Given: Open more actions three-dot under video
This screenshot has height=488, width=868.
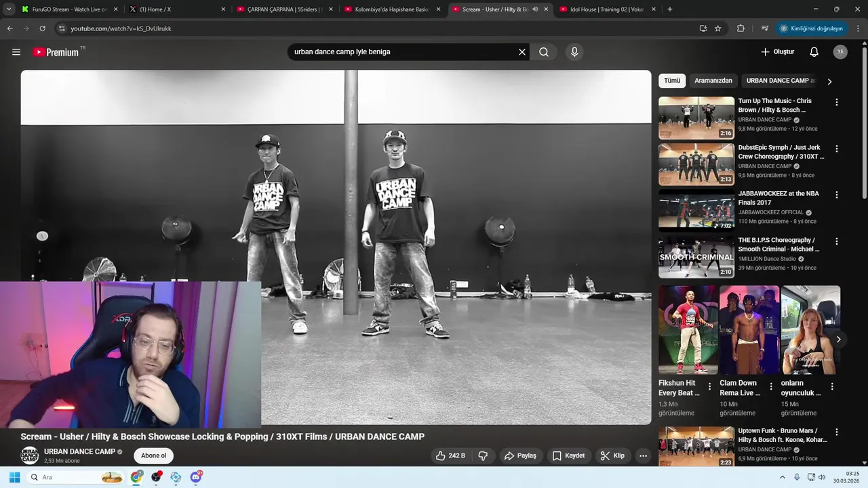Looking at the screenshot, I should (643, 456).
